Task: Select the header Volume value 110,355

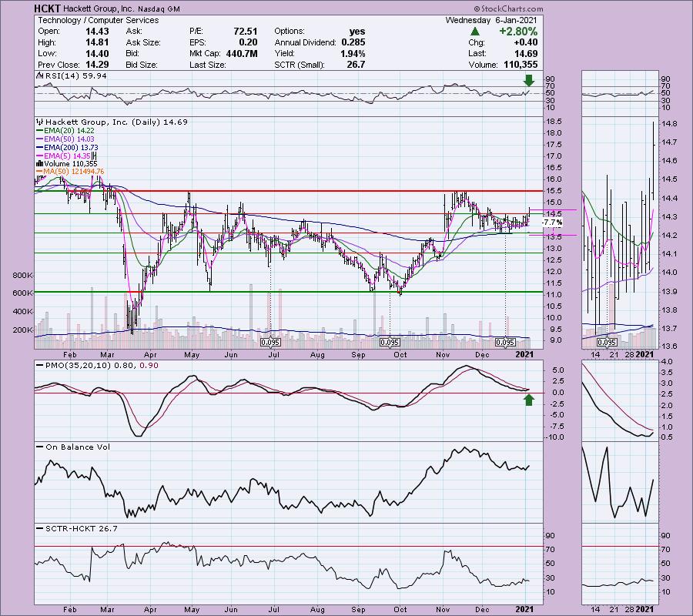Action: (521, 65)
